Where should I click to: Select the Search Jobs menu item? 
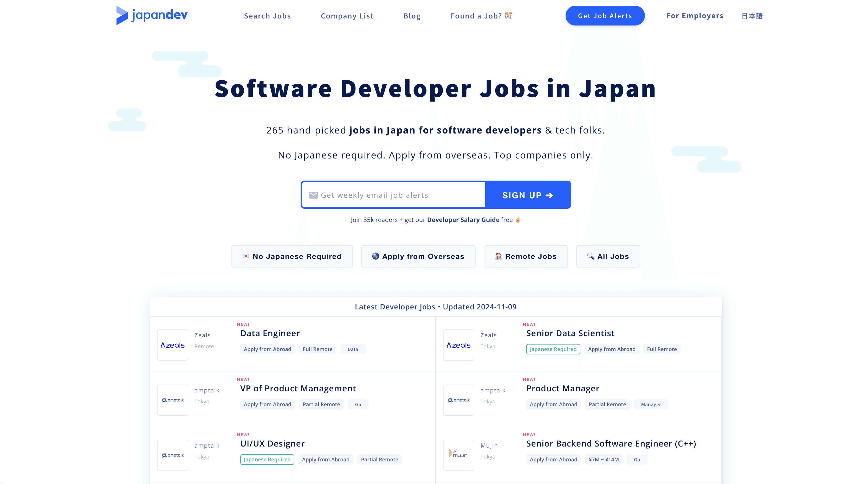tap(267, 15)
